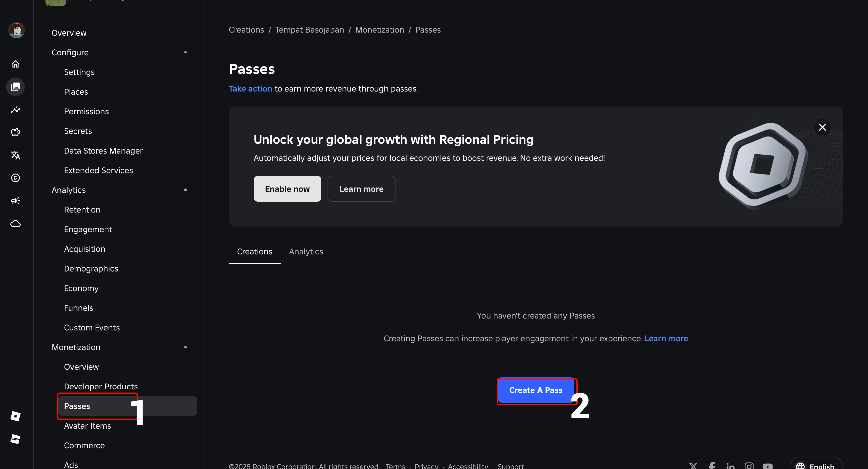
Task: Collapse the Analytics sidebar section
Action: pos(185,190)
